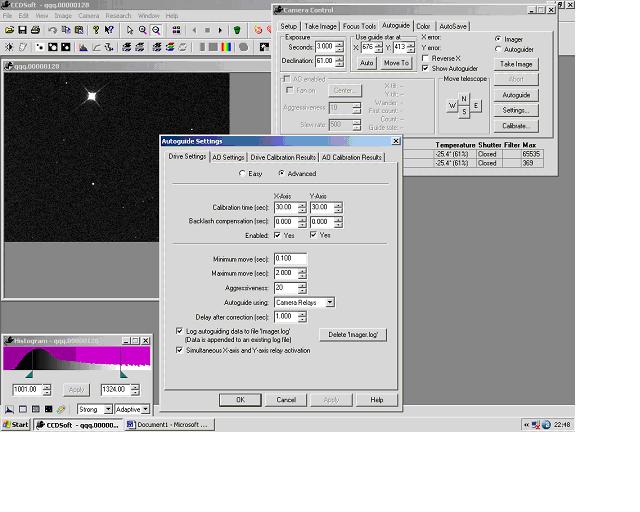Click the yellow pencil icon in Histogram window
640x512 pixels.
61,409
